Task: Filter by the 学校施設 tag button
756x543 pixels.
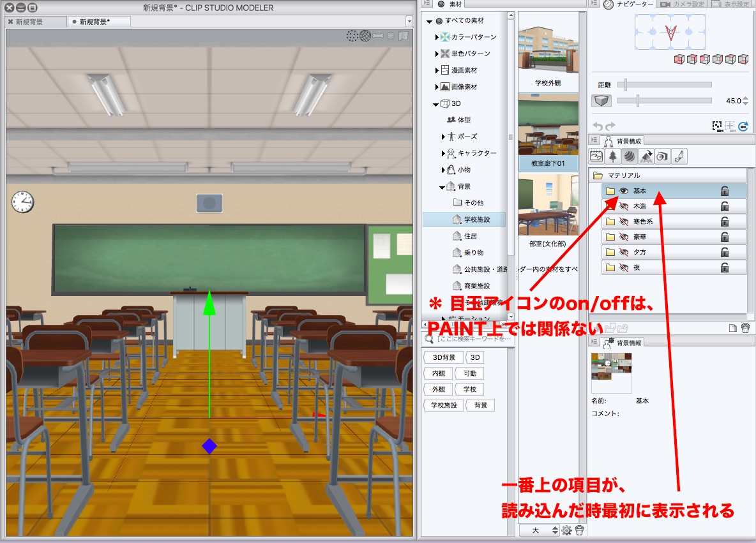Action: click(x=444, y=405)
